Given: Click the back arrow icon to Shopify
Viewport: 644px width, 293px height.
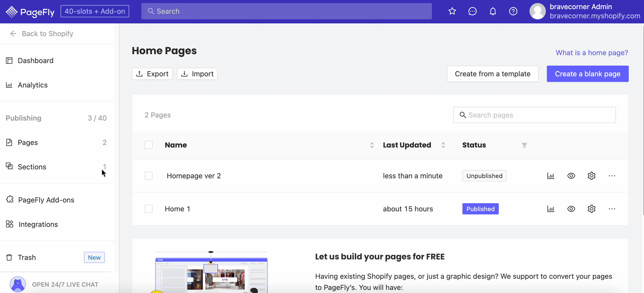Looking at the screenshot, I should coord(13,34).
